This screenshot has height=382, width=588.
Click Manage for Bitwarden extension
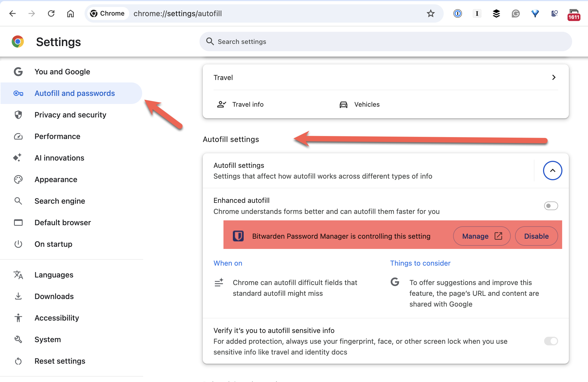click(x=482, y=236)
